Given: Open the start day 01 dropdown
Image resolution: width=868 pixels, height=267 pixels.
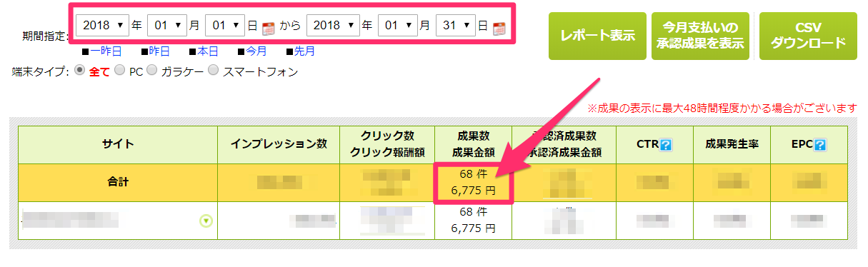Looking at the screenshot, I should 225,25.
